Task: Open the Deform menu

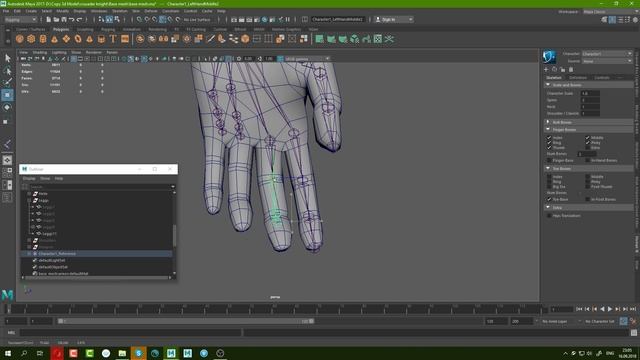Action: point(151,11)
